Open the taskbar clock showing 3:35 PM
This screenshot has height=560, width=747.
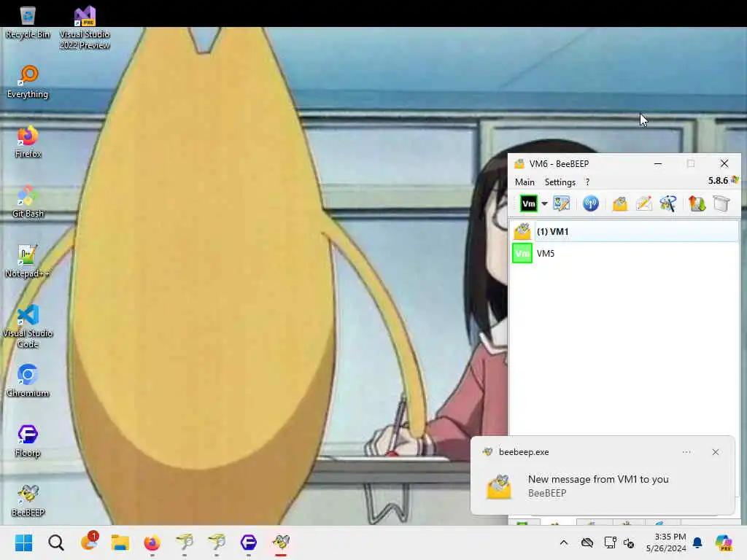[x=666, y=542]
